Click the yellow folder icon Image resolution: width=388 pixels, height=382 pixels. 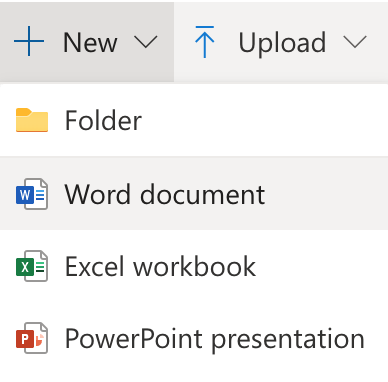(32, 120)
